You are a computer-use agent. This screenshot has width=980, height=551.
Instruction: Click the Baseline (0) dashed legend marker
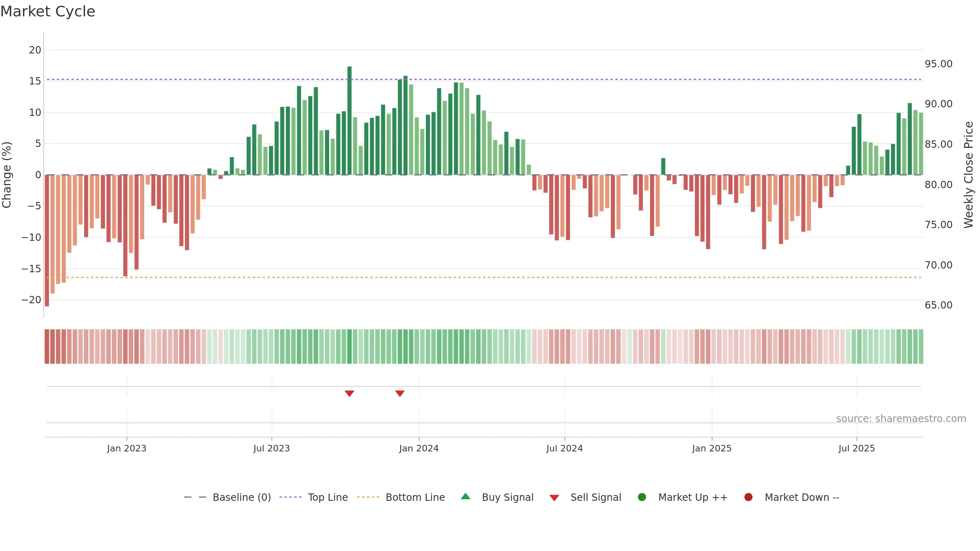[x=195, y=497]
